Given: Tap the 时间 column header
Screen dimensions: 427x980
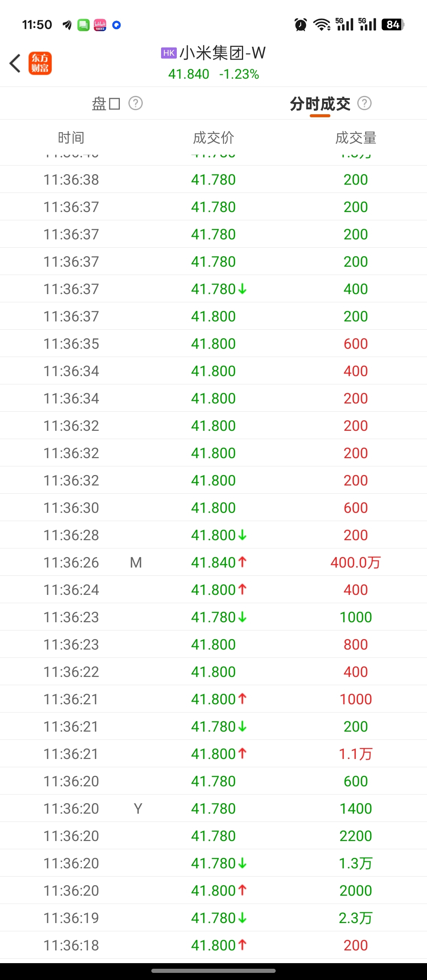Looking at the screenshot, I should [71, 138].
